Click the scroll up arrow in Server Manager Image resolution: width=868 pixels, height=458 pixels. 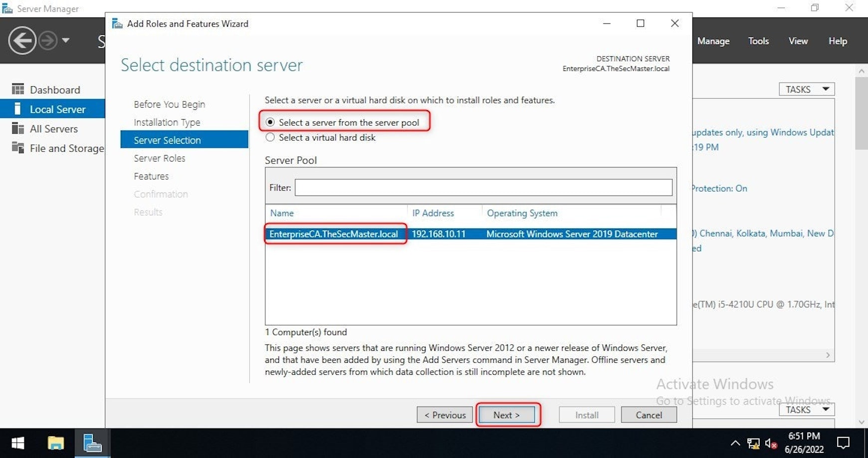[862, 71]
